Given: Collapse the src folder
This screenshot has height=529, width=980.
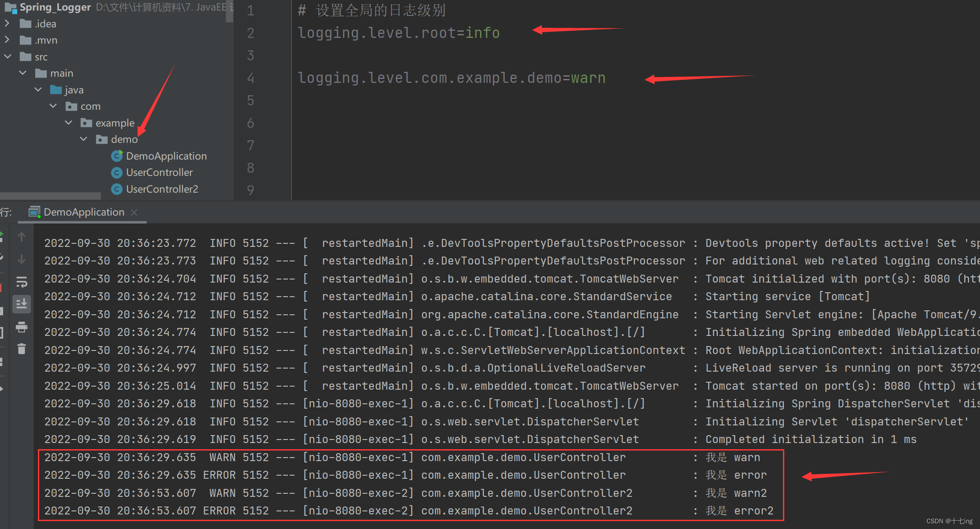Looking at the screenshot, I should click(7, 56).
